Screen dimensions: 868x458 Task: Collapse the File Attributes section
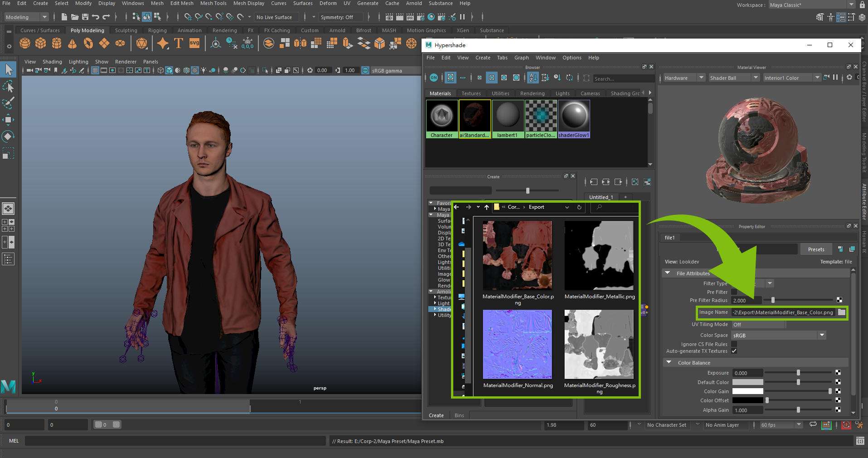668,273
